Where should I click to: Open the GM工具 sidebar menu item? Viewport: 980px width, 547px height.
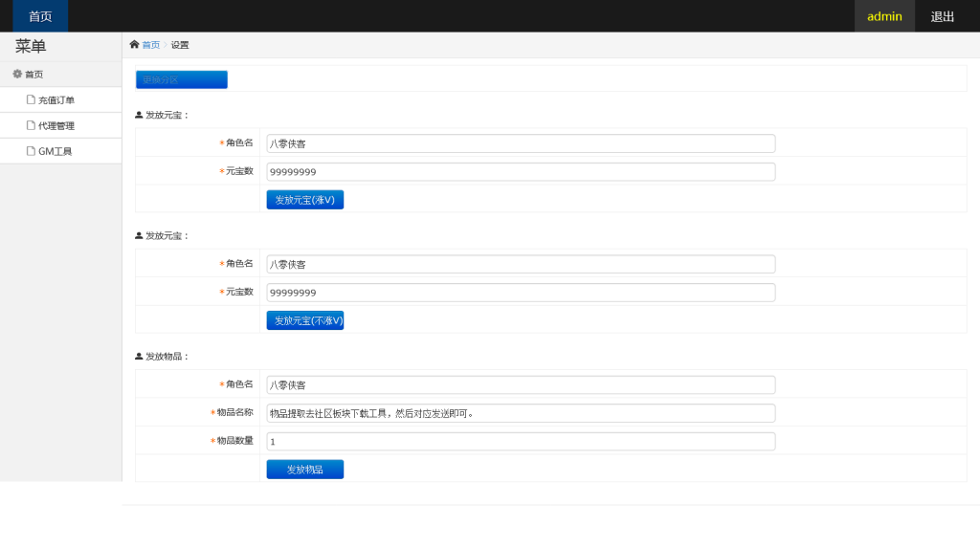pyautogui.click(x=55, y=152)
